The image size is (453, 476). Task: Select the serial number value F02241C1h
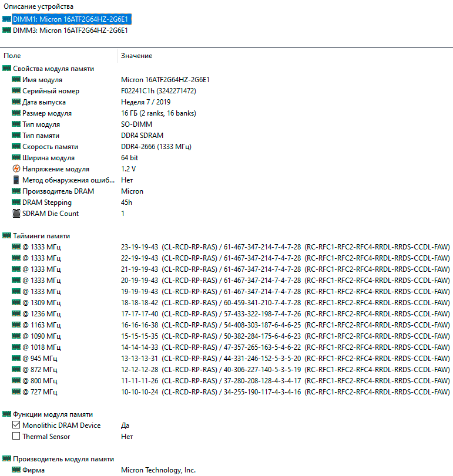coord(159,91)
